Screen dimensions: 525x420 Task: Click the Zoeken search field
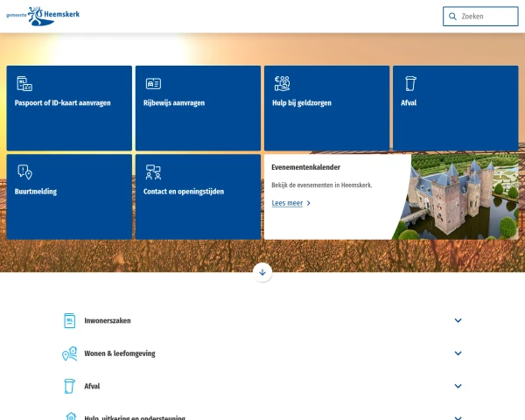tap(480, 17)
